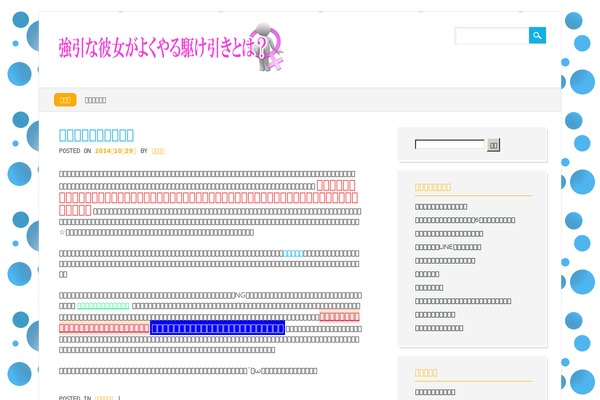Click the author name link after BY
Image resolution: width=600 pixels, height=400 pixels.
[158, 151]
